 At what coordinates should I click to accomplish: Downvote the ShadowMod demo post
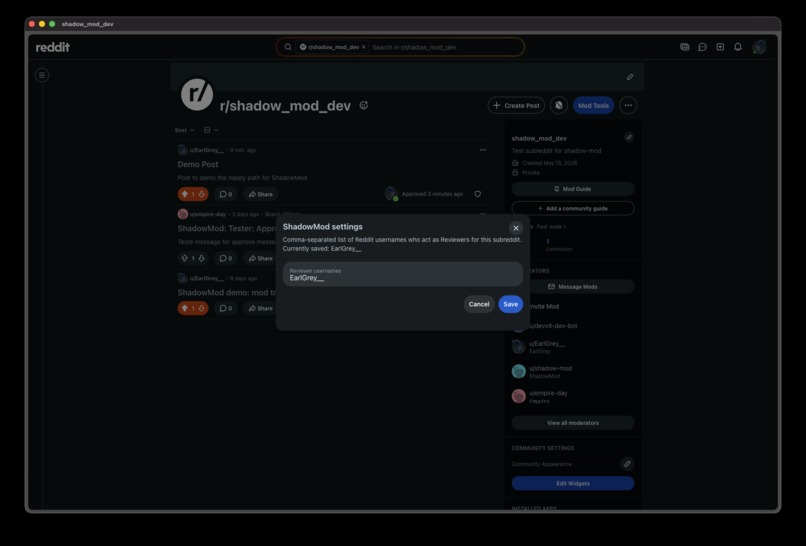[202, 308]
